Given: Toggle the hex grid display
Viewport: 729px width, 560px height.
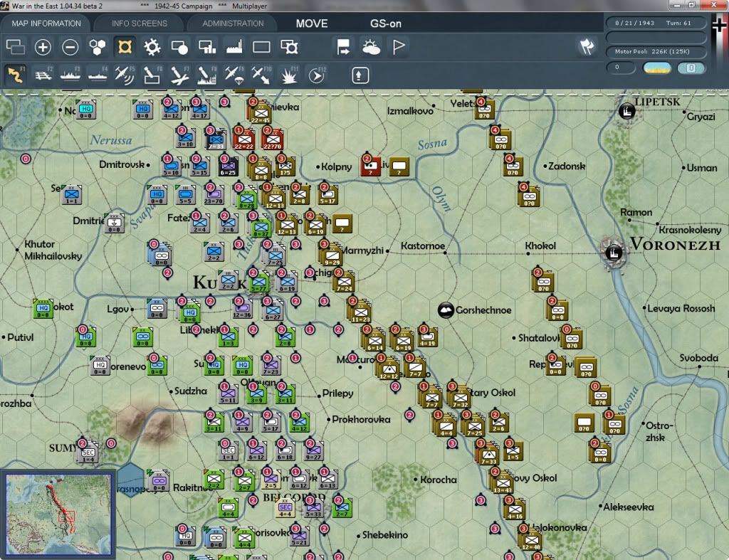Looking at the screenshot, I should 98,47.
